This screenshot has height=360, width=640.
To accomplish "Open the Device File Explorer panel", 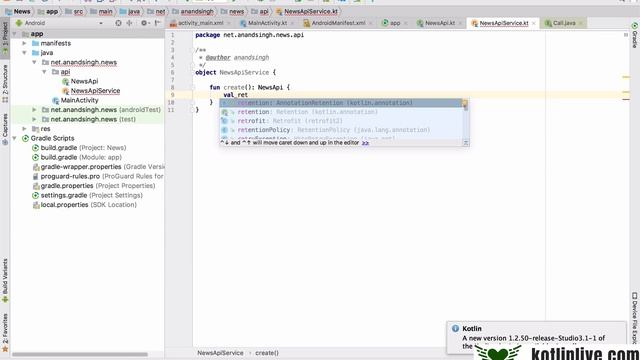I will click(x=635, y=318).
